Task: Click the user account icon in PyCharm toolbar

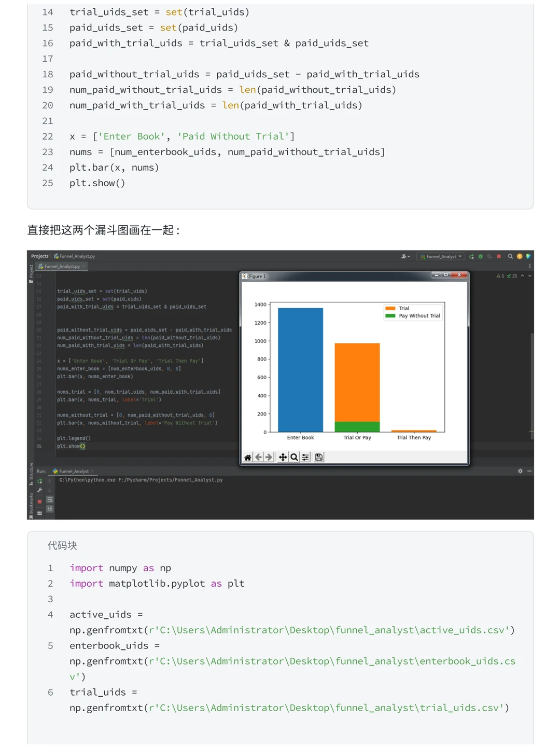Action: click(x=405, y=256)
